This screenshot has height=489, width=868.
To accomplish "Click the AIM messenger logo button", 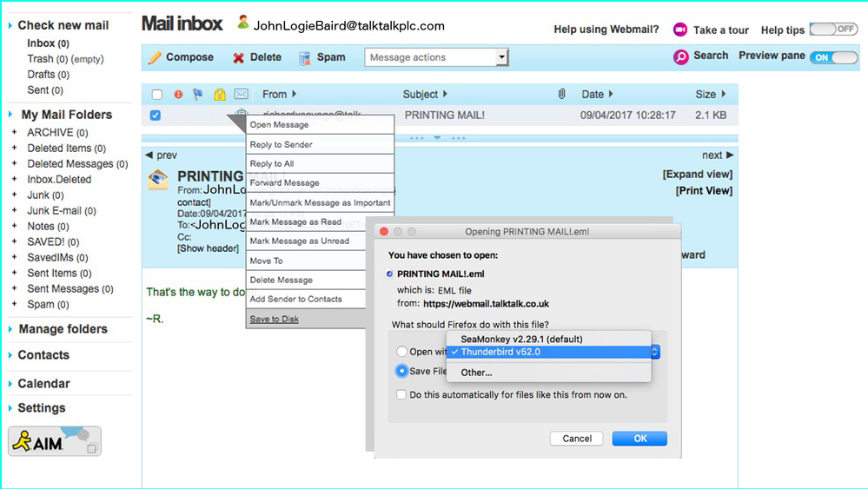I will click(54, 441).
